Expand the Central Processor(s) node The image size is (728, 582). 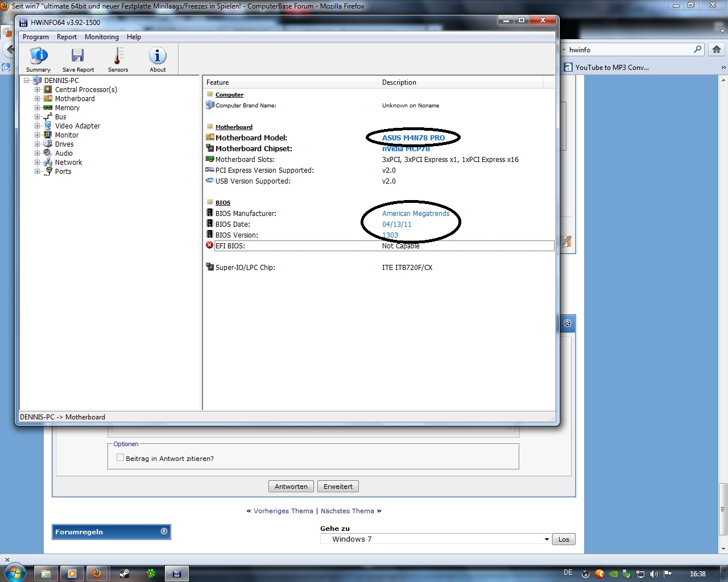(x=37, y=90)
